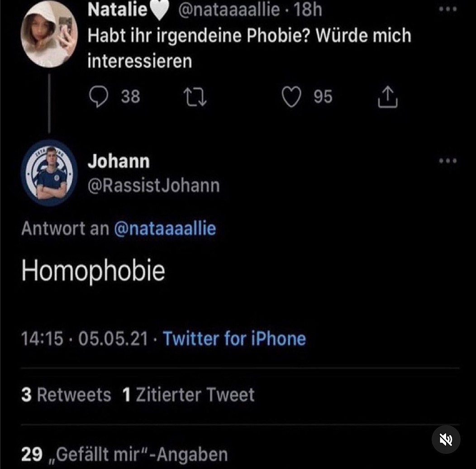476x469 pixels.
Task: Open Natalie's profile picture
Action: pyautogui.click(x=50, y=34)
